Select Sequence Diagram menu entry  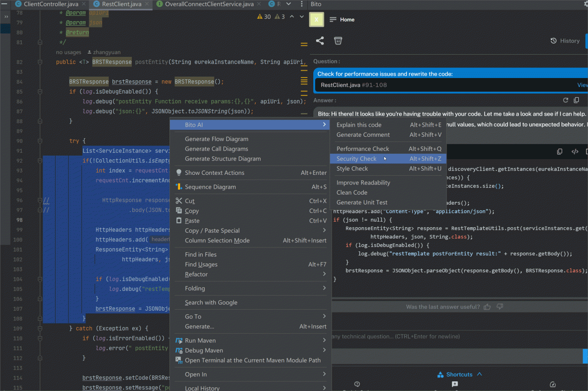250,187
